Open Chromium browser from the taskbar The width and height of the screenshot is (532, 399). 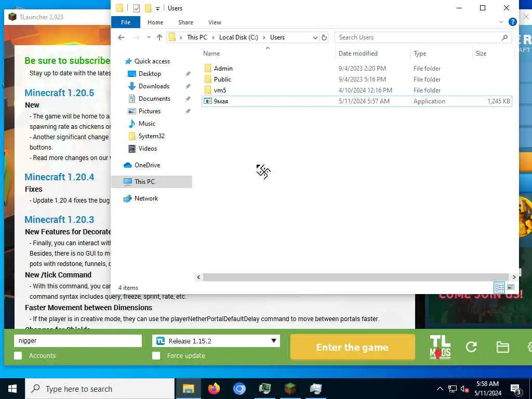[239, 389]
